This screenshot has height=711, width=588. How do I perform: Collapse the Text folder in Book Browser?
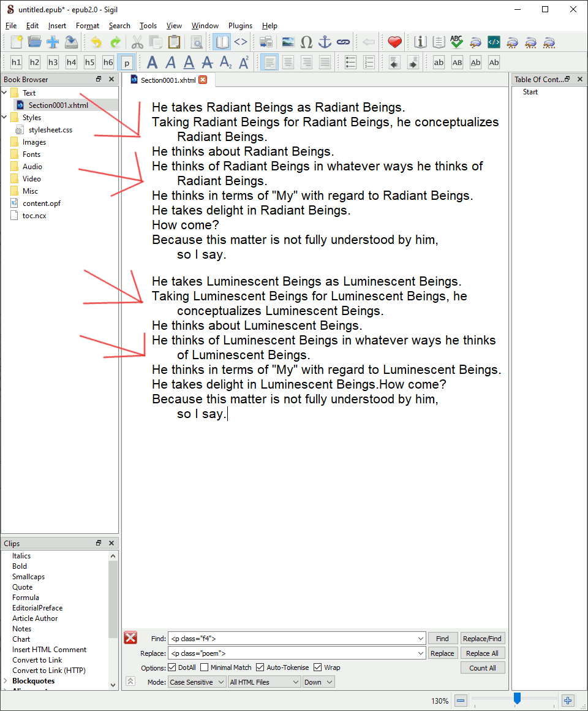coord(4,93)
